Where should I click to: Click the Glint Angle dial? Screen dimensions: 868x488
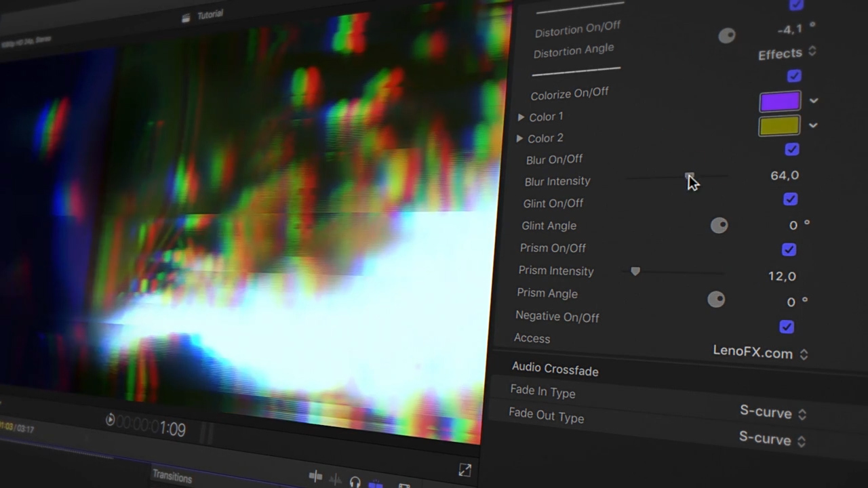pyautogui.click(x=719, y=226)
